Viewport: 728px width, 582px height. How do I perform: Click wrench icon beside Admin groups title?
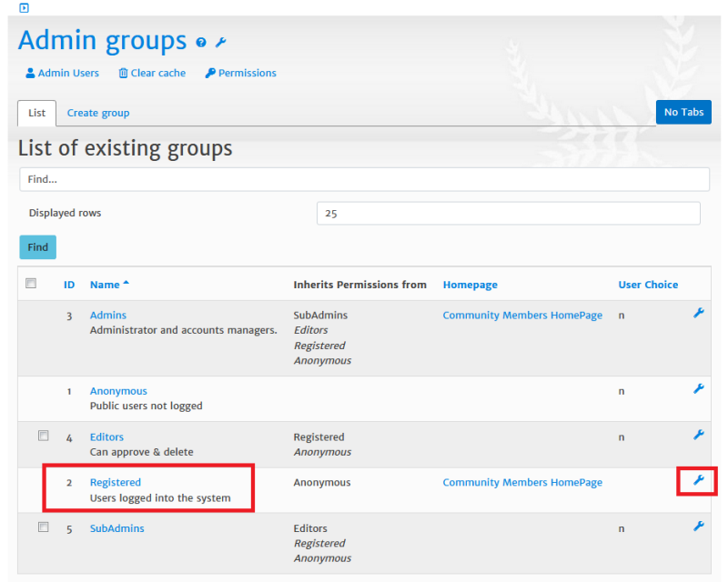point(220,43)
